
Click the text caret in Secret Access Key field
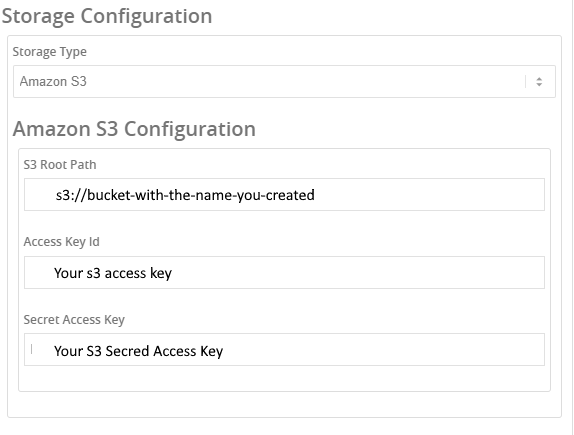click(31, 349)
